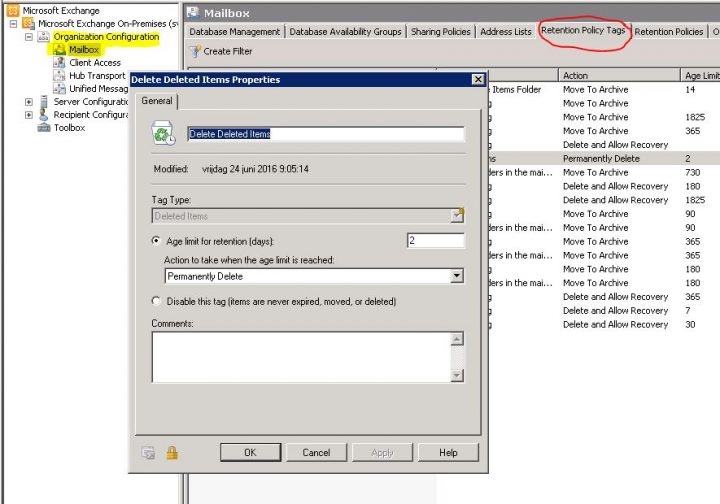Click the age limit days input field

[435, 241]
